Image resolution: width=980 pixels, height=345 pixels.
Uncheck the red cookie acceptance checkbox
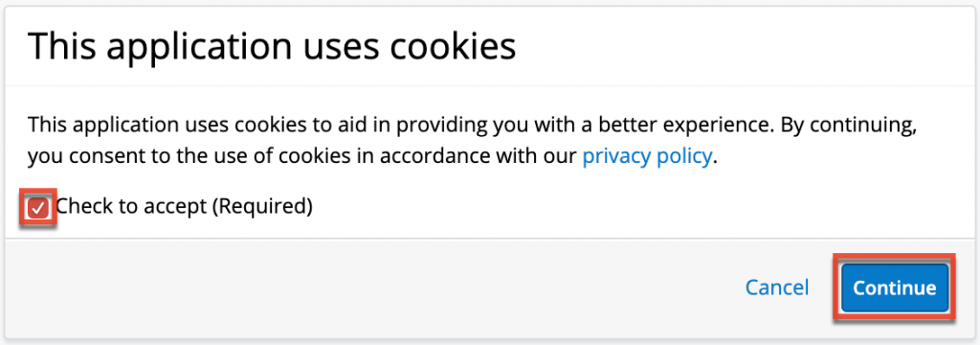(x=38, y=209)
